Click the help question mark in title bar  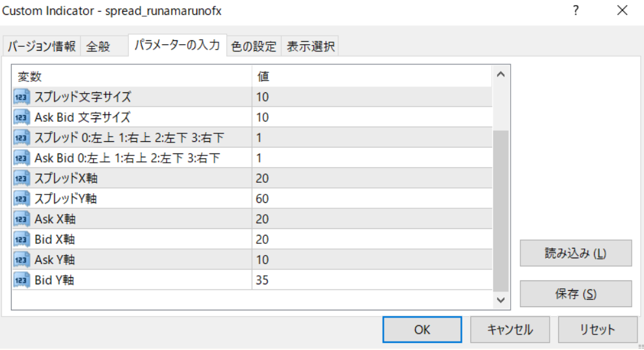576,11
